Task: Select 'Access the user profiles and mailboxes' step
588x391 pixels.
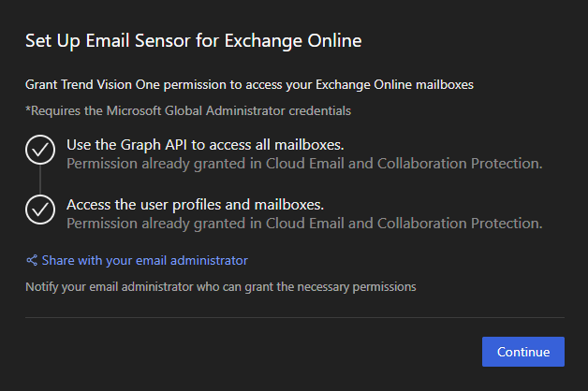Action: 194,205
